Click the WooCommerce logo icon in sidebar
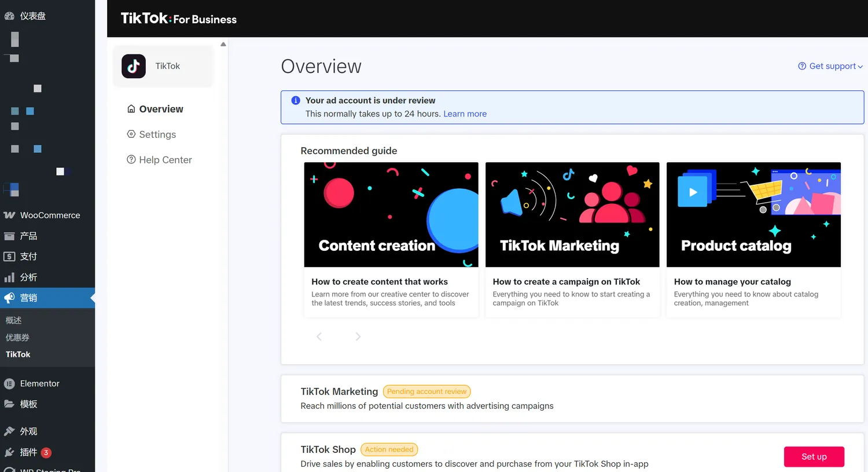This screenshot has height=472, width=868. (9, 215)
